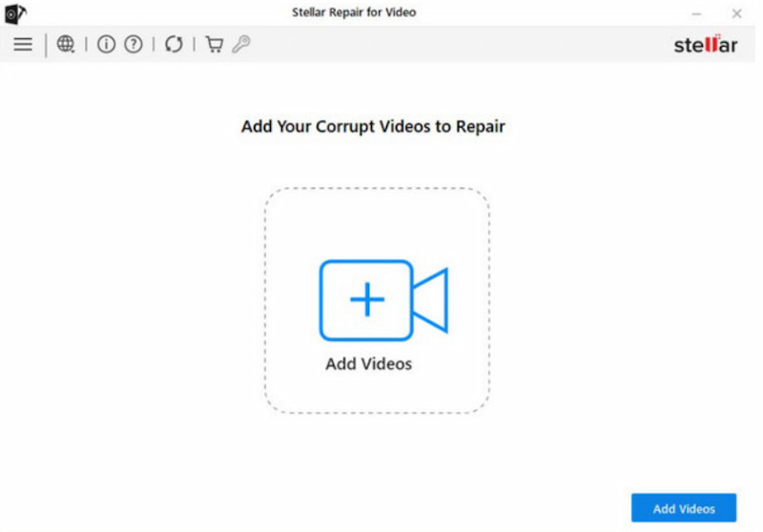Click the camera lens triangle shape
763x532 pixels.
tap(433, 300)
